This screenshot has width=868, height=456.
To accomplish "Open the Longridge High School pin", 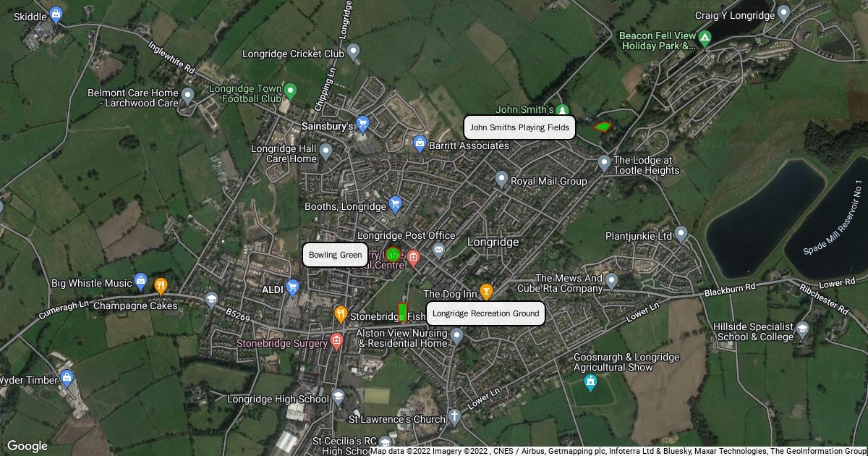I will tap(338, 397).
